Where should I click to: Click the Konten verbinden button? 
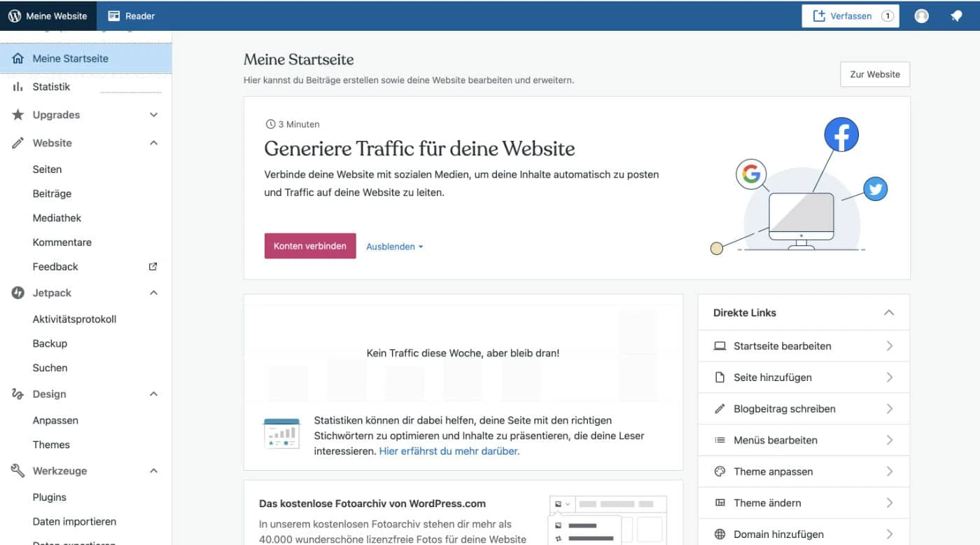click(310, 246)
